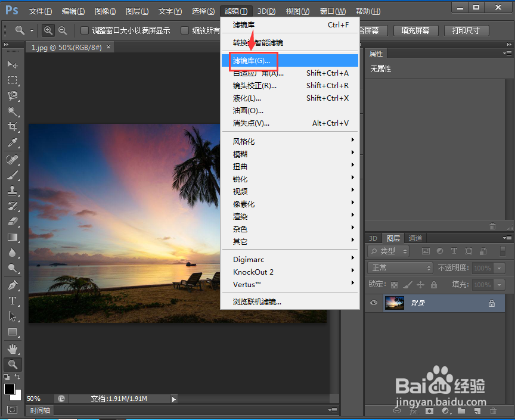The width and height of the screenshot is (515, 420).
Task: Select the Hand tool
Action: [x=13, y=349]
